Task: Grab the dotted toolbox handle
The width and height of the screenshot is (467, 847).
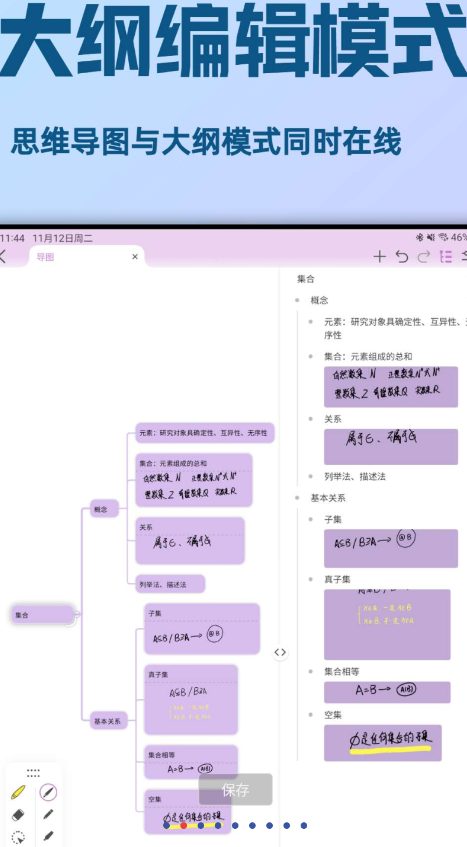Action: 33,773
